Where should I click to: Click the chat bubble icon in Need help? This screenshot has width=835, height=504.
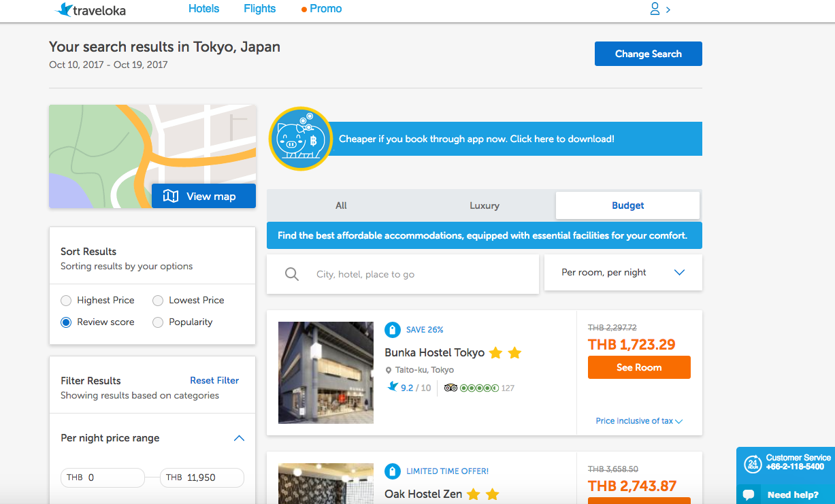pyautogui.click(x=749, y=494)
